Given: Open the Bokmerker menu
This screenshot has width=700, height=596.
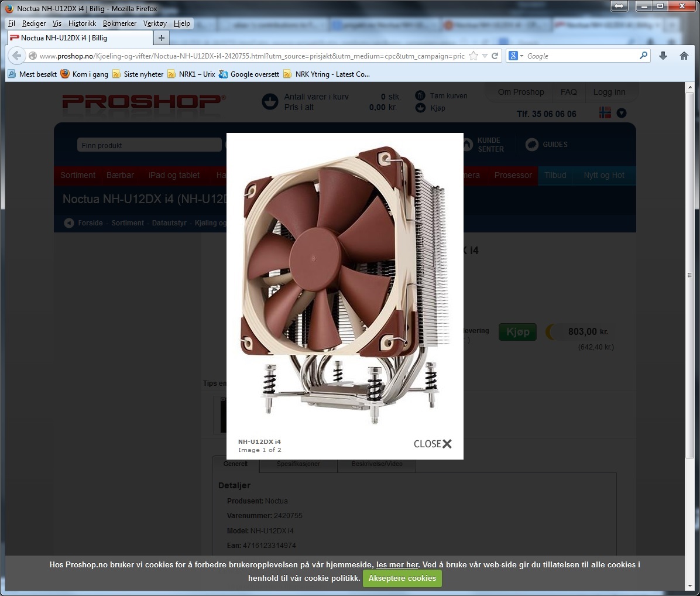Looking at the screenshot, I should click(119, 23).
